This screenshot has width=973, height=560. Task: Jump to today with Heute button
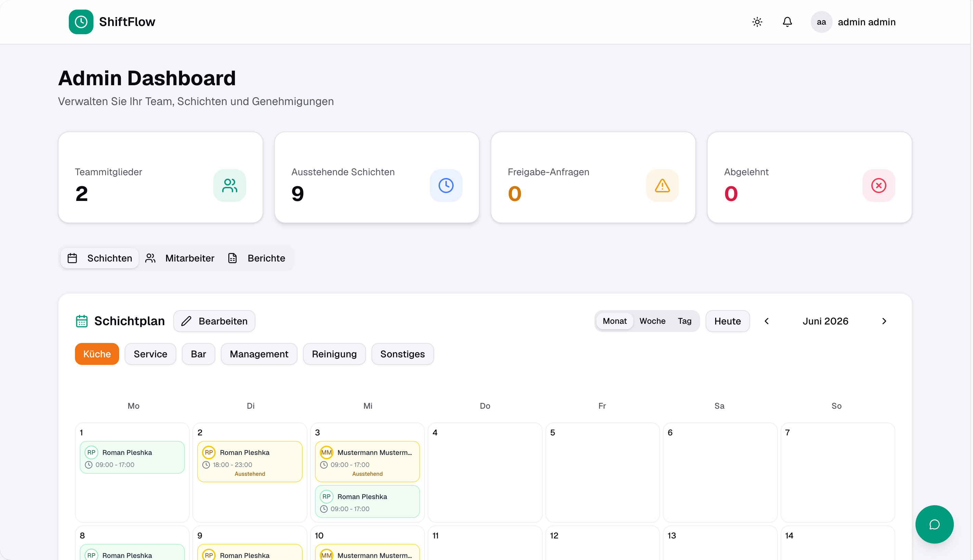(x=727, y=321)
